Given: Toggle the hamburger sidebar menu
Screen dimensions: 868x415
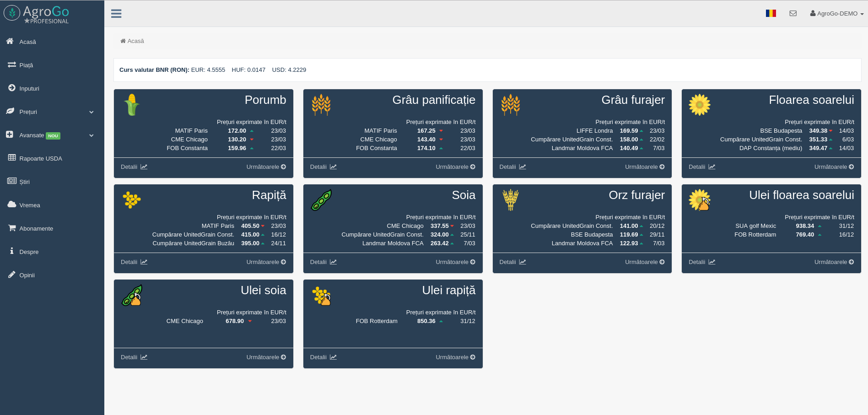Looking at the screenshot, I should tap(116, 14).
